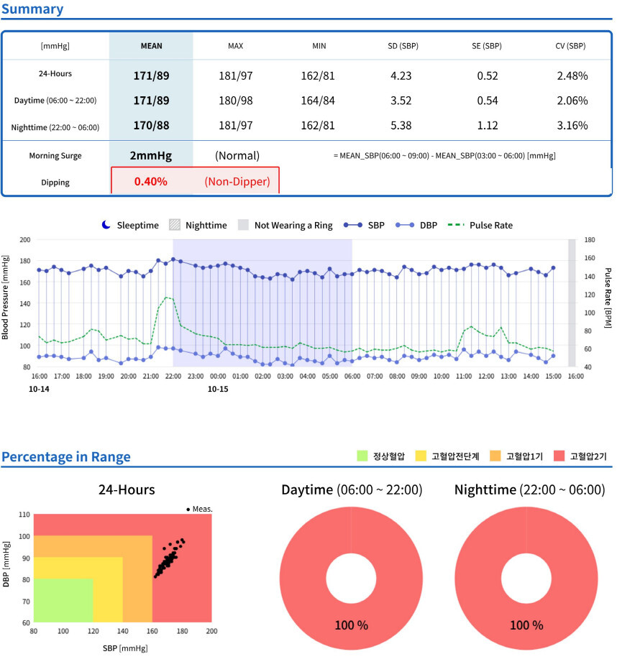Image resolution: width=617 pixels, height=672 pixels.
Task: Click the green zone in 24-Hours scatter plot
Action: (63, 600)
